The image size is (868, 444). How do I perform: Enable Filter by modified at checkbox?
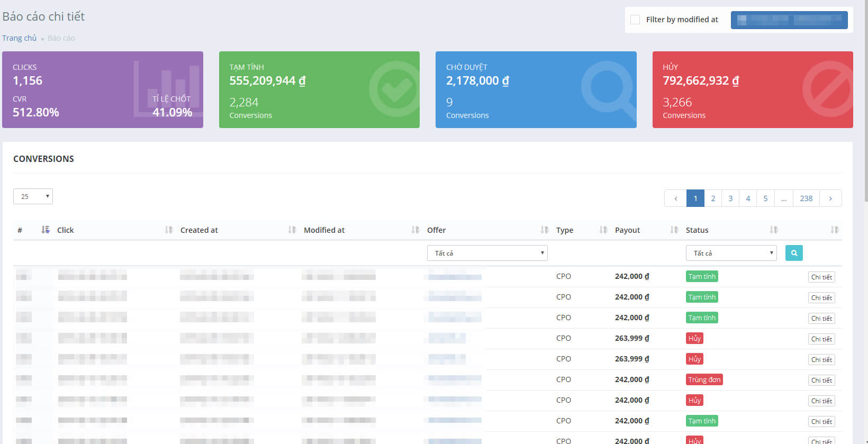coord(635,20)
